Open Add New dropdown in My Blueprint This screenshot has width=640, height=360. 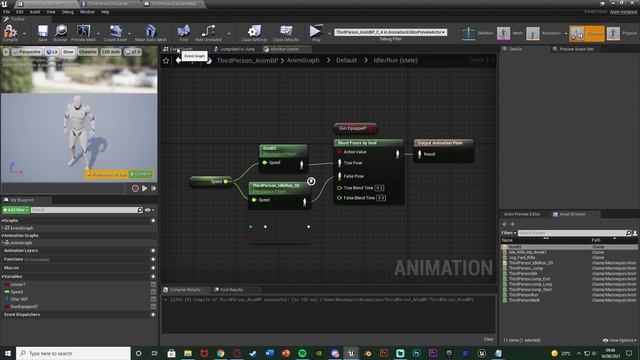pos(16,210)
